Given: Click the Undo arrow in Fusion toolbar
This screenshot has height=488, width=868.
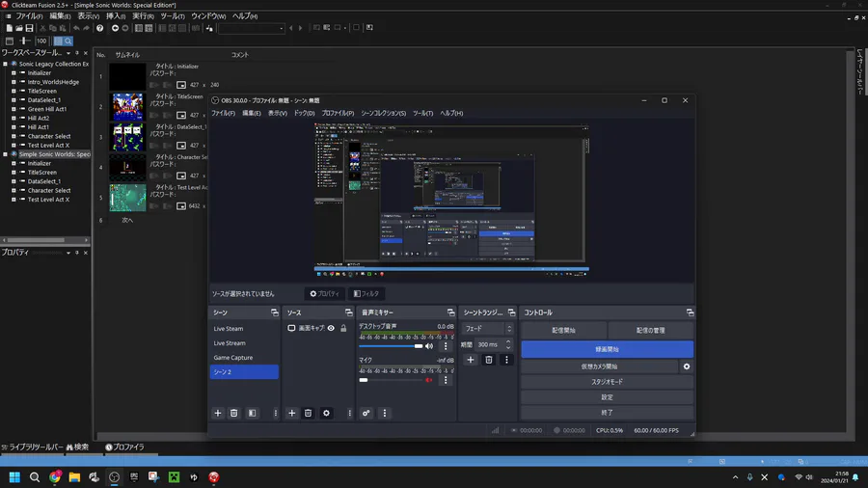Looking at the screenshot, I should tap(76, 28).
